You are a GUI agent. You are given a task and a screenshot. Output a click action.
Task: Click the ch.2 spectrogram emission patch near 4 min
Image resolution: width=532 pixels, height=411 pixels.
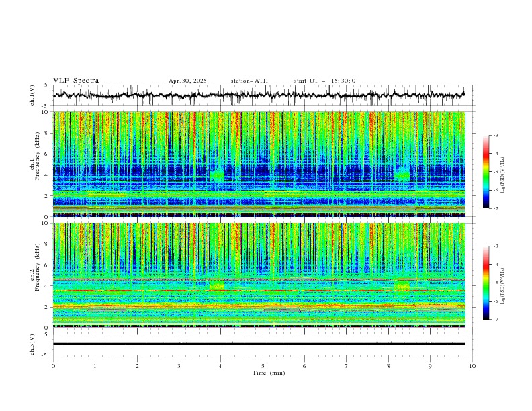217,285
